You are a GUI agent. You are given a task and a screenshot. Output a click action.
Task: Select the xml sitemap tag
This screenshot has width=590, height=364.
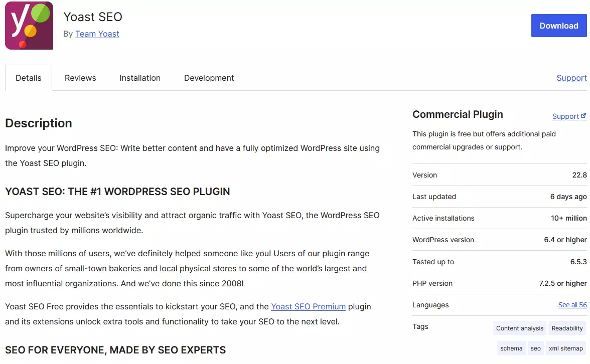click(x=566, y=347)
